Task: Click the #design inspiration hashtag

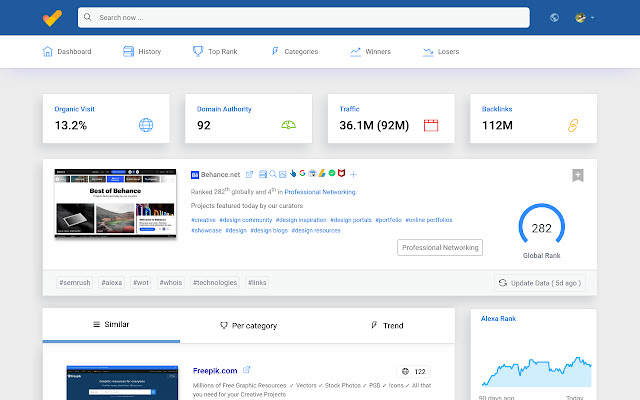Action: coord(301,220)
